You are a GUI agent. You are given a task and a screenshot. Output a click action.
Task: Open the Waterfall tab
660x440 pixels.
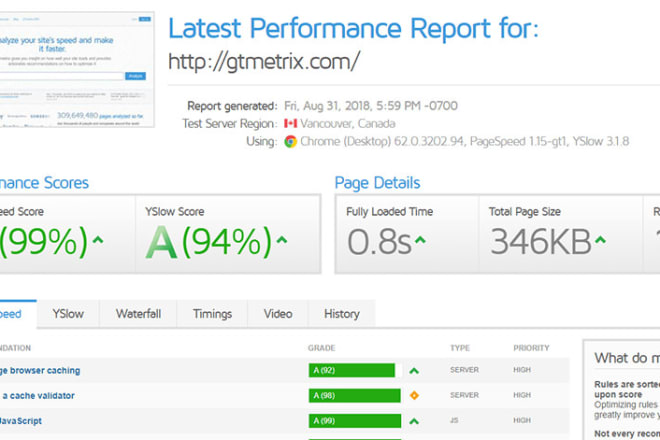pos(138,314)
